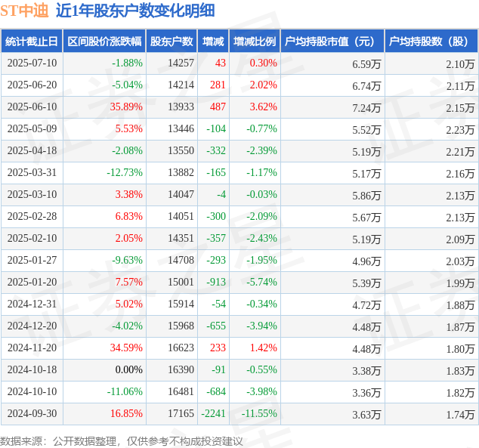Click the price change value -1.88%

pos(127,63)
